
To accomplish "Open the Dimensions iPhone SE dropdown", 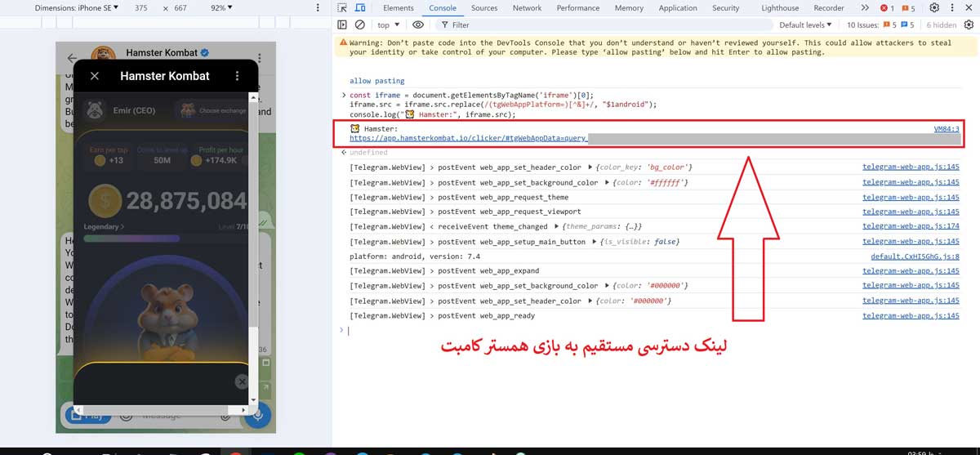I will (77, 7).
